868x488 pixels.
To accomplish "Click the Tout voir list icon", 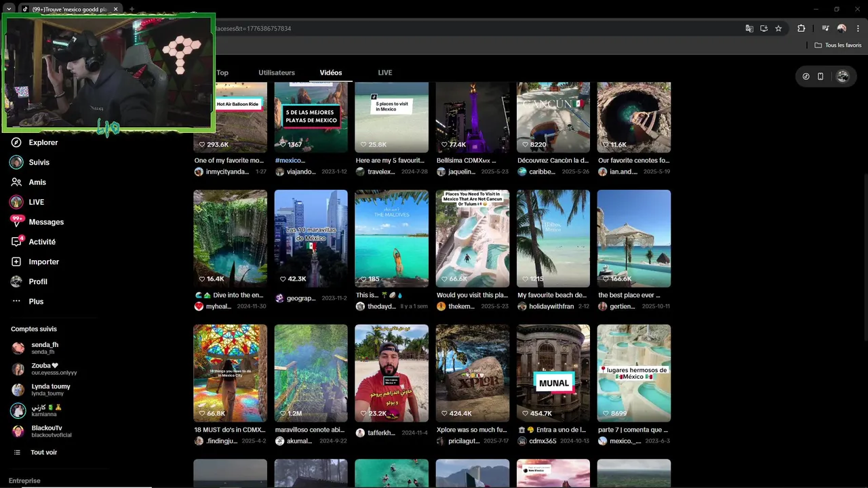I will (17, 452).
